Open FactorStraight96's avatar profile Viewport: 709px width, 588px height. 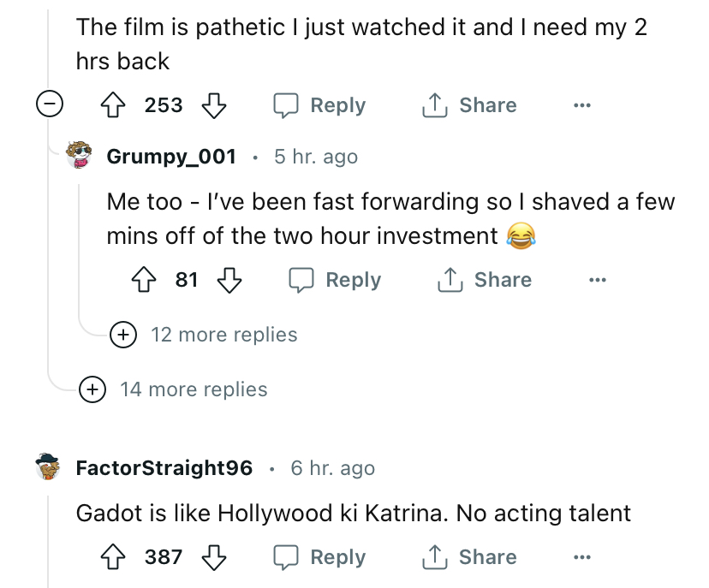click(51, 467)
